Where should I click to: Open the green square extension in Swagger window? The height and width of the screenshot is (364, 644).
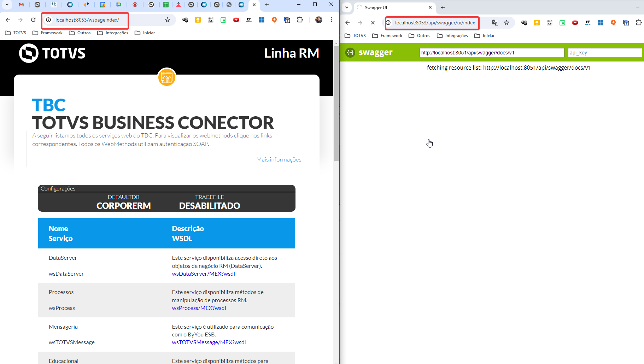pos(562,23)
